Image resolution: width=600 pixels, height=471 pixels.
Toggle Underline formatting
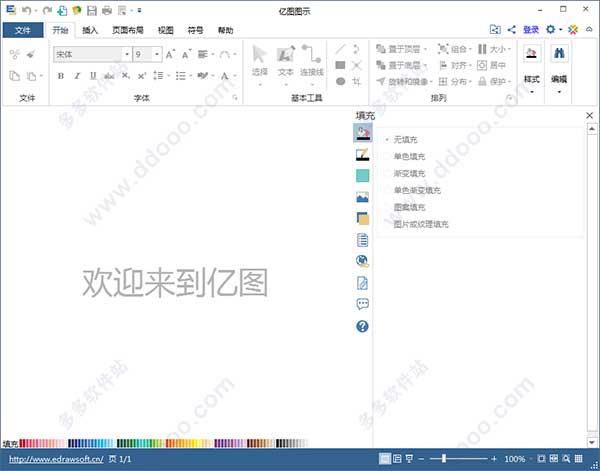click(x=93, y=76)
